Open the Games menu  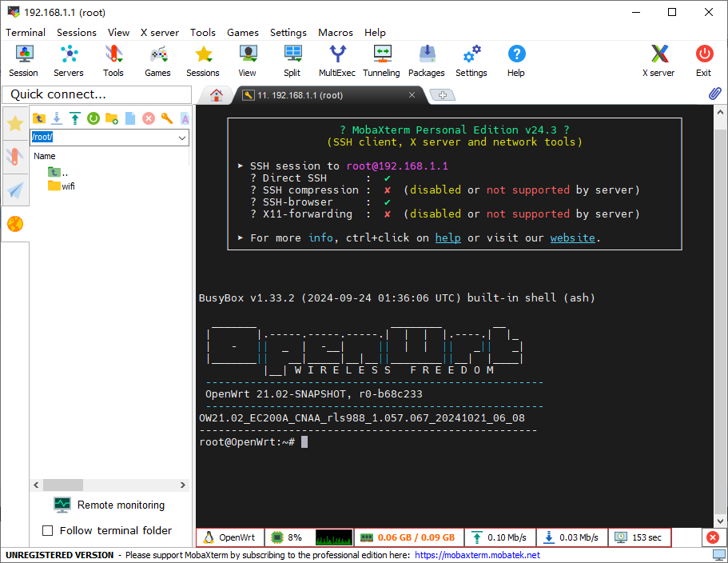point(243,33)
